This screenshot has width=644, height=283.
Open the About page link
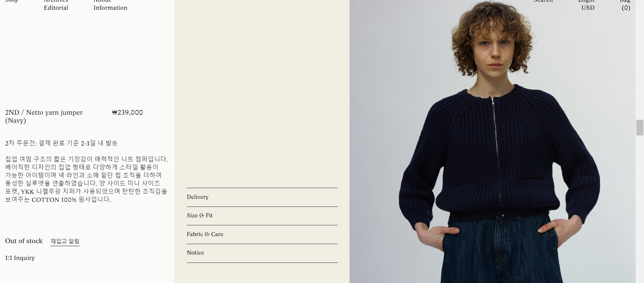(102, 1)
